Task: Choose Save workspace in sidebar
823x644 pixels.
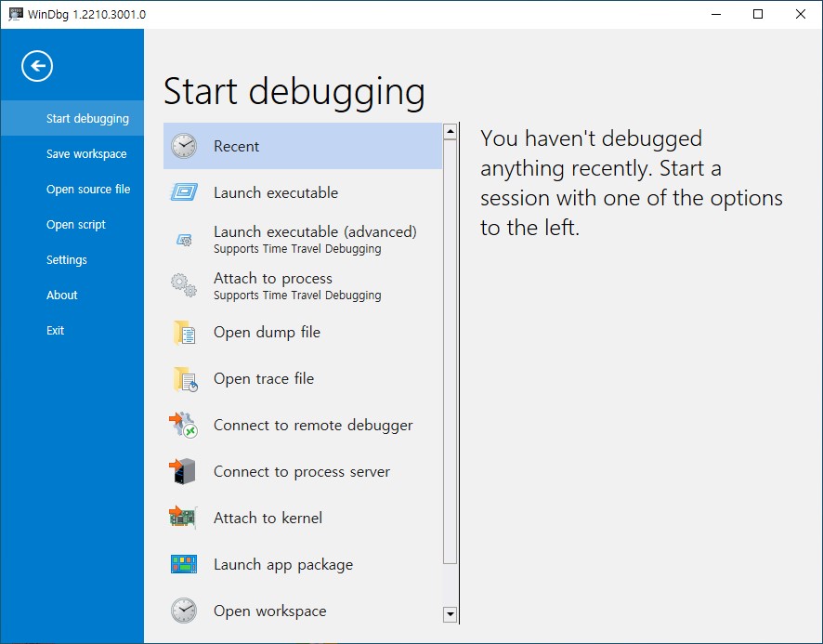Action: 72,154
